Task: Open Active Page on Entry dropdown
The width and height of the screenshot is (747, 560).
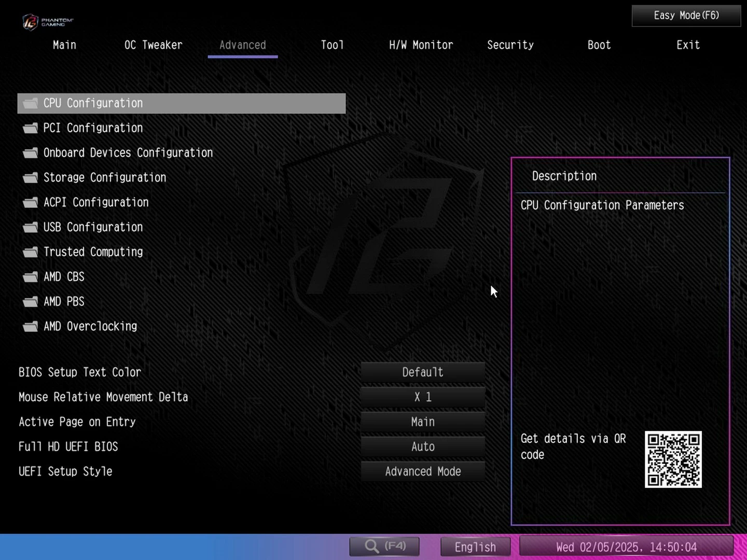Action: pyautogui.click(x=423, y=422)
